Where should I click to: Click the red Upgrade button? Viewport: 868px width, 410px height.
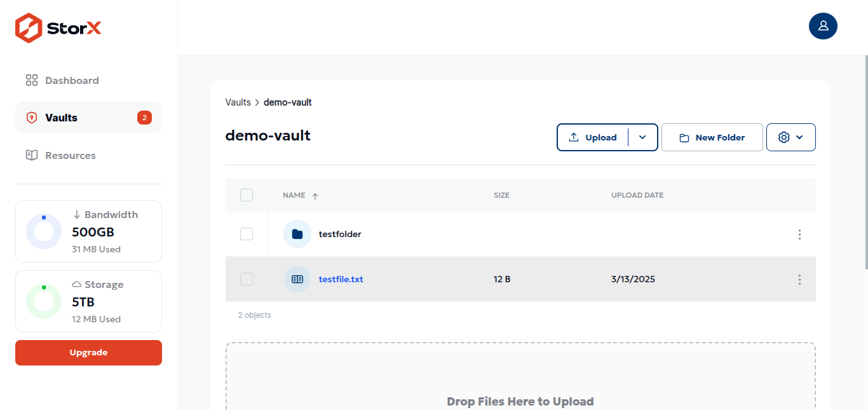coord(88,353)
